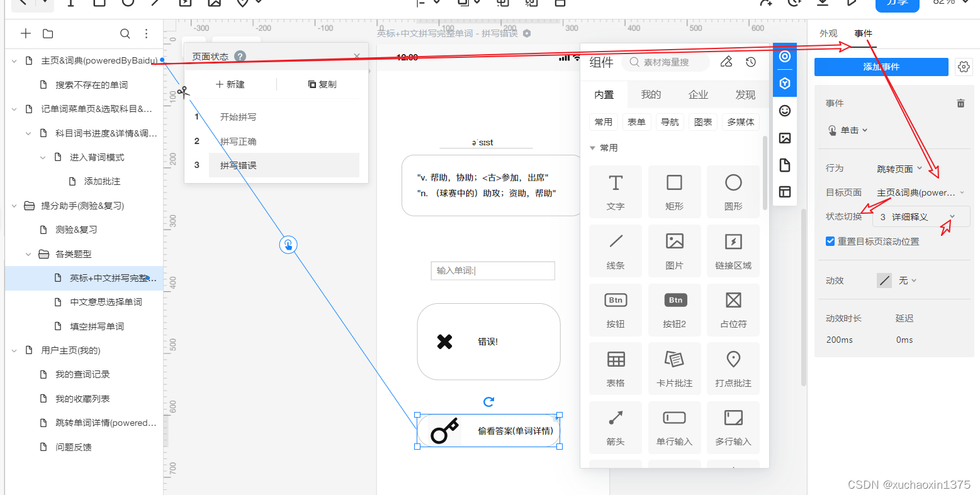This screenshot has height=495, width=980.
Task: Collapse the 主页&词典 page tree node
Action: coord(14,61)
